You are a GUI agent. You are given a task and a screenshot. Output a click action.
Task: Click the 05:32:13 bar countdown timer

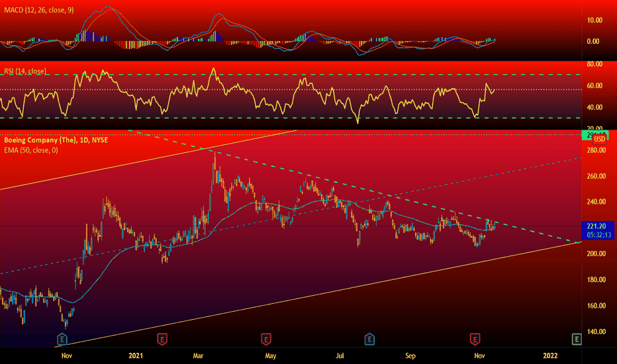coord(599,235)
